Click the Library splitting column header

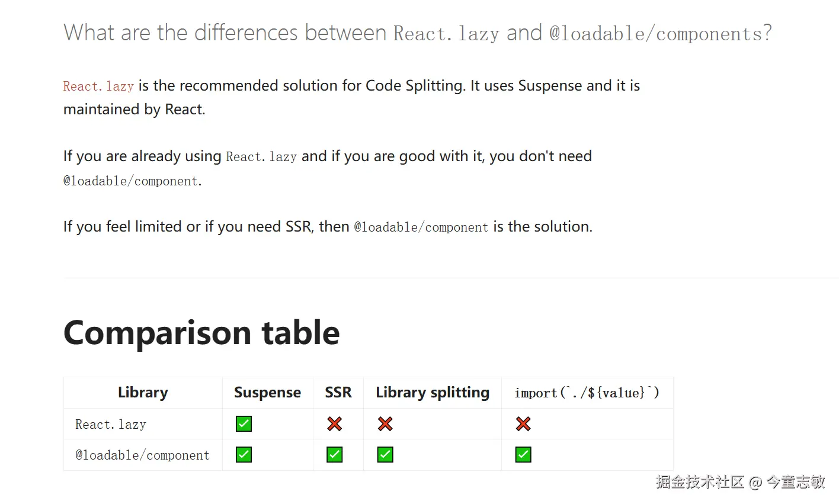(433, 393)
